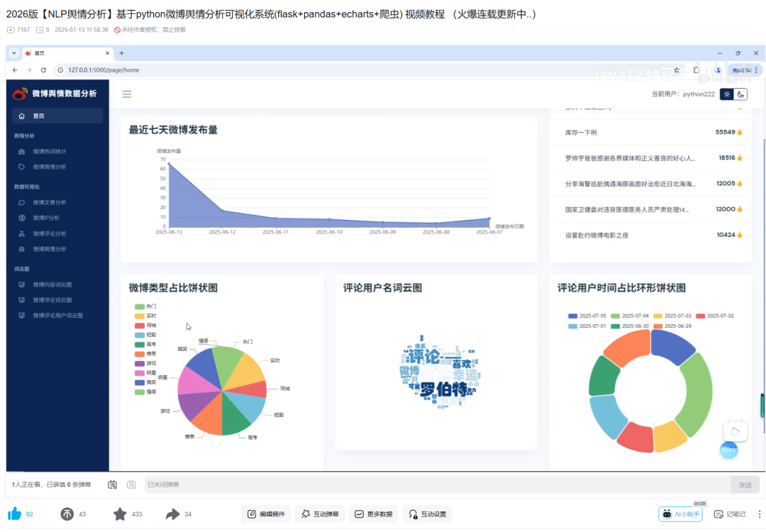Open the 首页 home sidebar item

(x=57, y=116)
